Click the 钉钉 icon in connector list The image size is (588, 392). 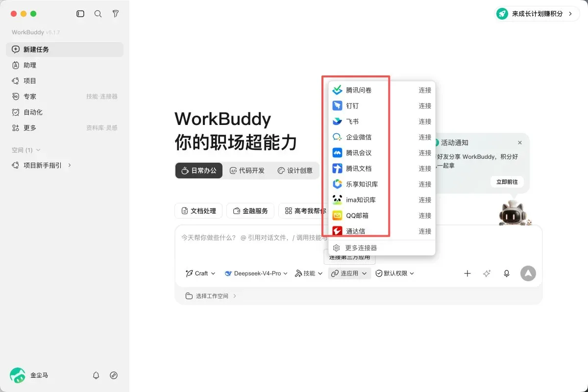[337, 106]
